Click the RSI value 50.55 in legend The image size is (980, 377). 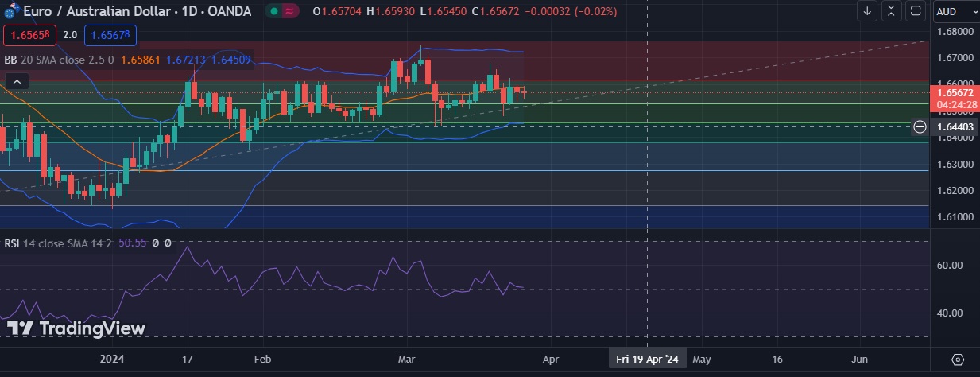tap(132, 243)
